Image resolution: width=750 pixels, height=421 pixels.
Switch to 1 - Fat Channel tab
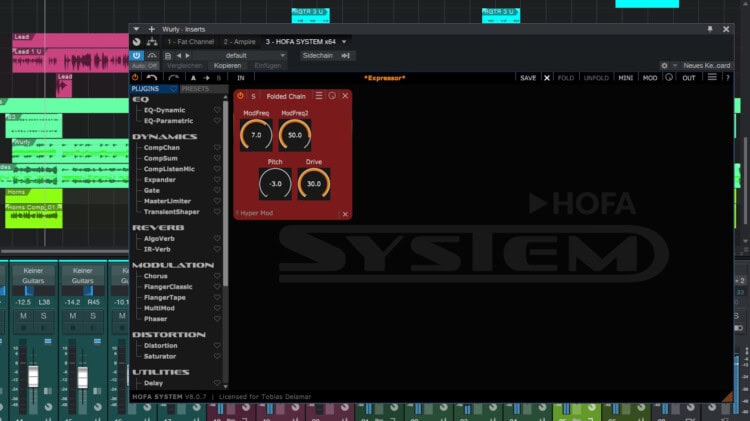[x=190, y=42]
